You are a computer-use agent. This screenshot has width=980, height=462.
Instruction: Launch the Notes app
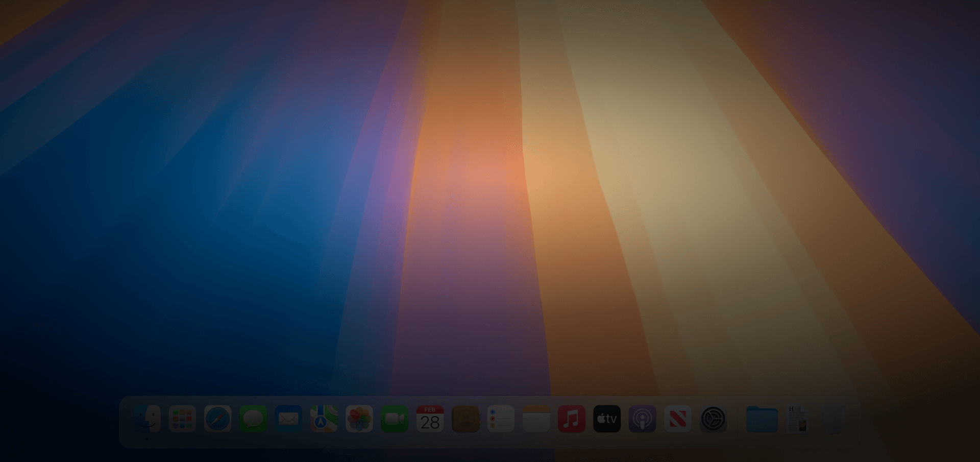pos(536,419)
